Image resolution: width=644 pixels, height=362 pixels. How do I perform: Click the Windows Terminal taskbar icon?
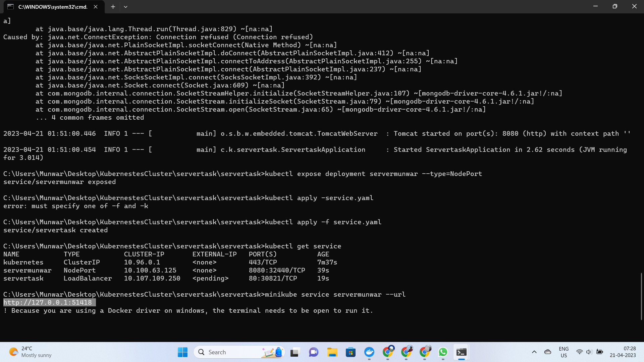pyautogui.click(x=461, y=352)
